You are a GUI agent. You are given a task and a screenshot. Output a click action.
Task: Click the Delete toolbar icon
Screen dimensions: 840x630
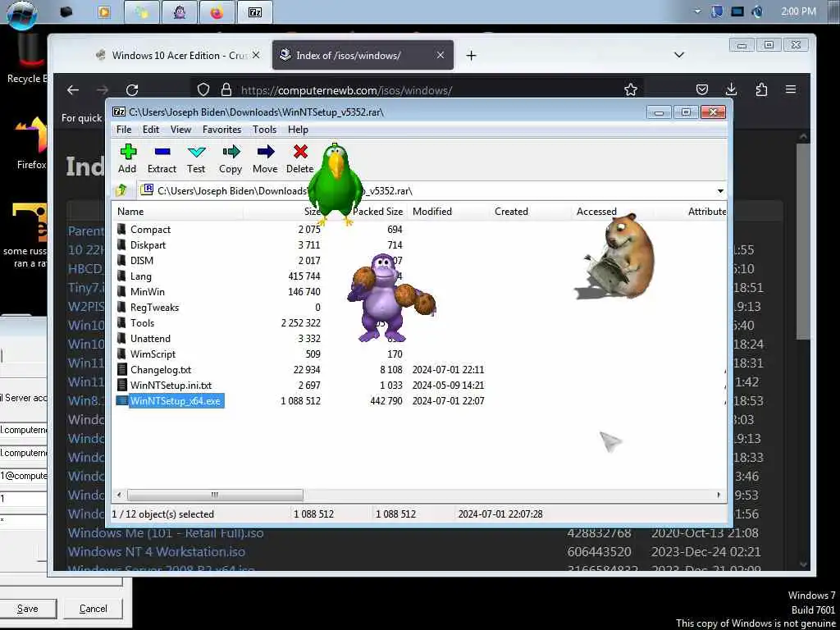point(300,158)
